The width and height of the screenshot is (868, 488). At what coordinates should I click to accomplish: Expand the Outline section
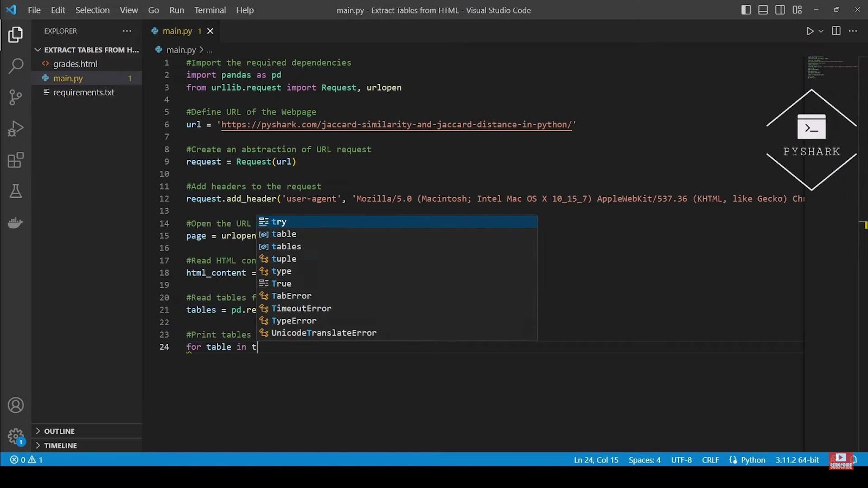point(60,431)
